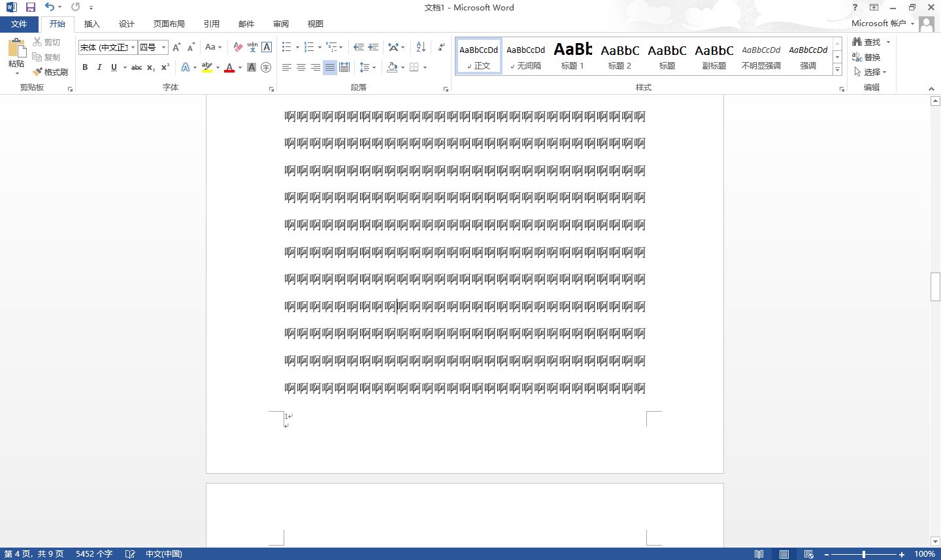Click the phonetic guide (wén) icon

tap(252, 47)
